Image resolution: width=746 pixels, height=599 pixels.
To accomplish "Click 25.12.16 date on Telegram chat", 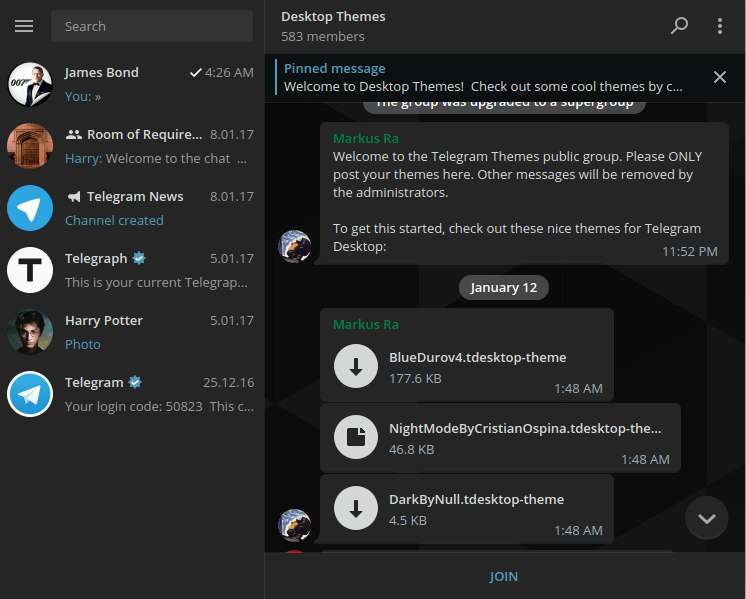I will (229, 383).
